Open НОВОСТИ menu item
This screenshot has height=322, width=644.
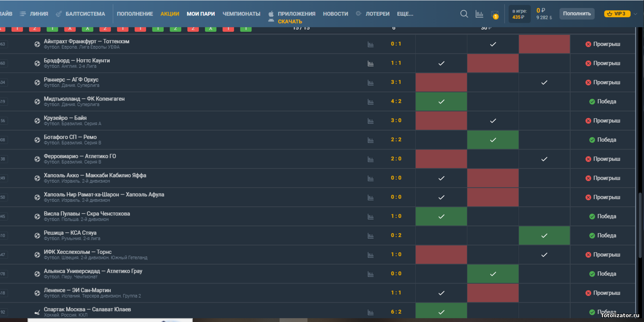(335, 14)
